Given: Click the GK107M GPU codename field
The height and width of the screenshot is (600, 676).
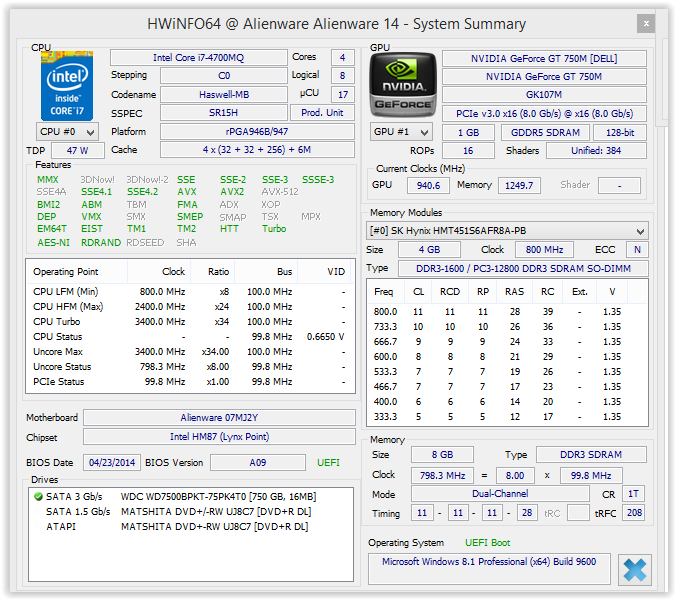Looking at the screenshot, I should pos(544,94).
